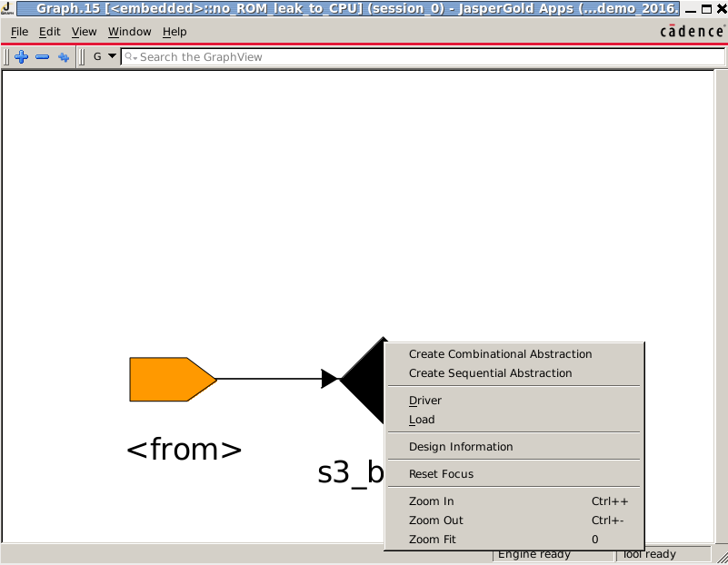Select Zoom Fit in context menu
This screenshot has width=728, height=565.
[x=514, y=540]
